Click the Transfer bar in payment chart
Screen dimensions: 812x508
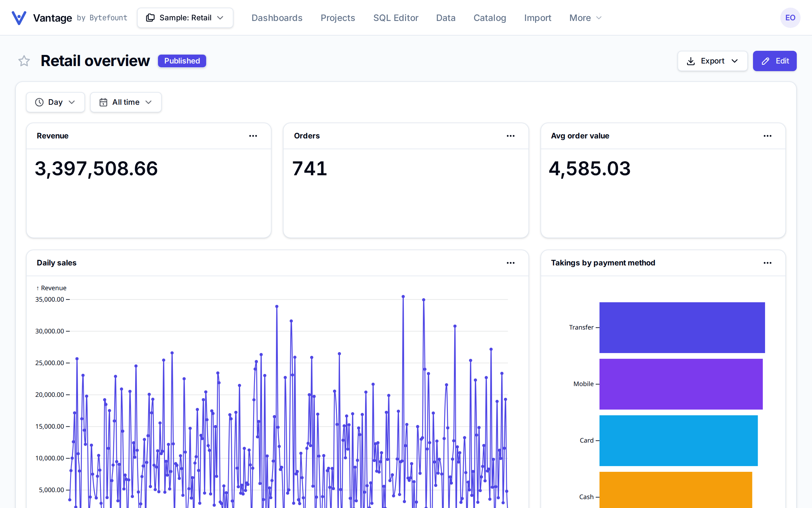[x=682, y=328]
